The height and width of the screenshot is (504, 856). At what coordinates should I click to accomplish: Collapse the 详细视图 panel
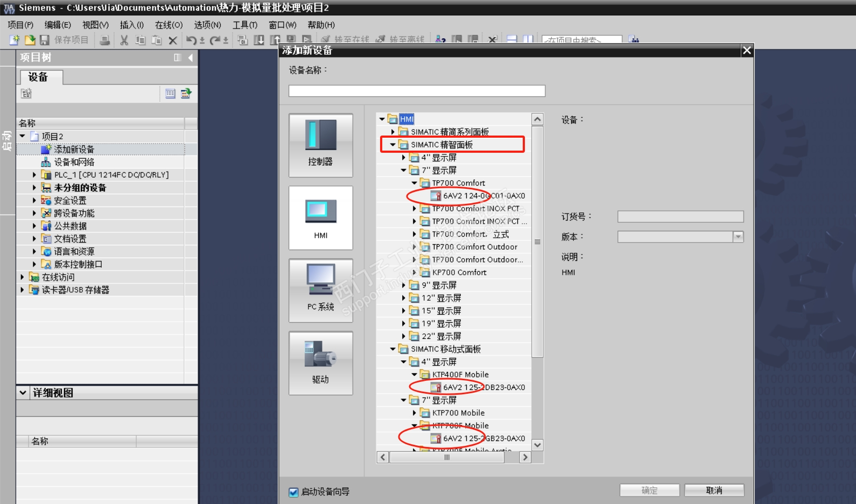point(23,393)
